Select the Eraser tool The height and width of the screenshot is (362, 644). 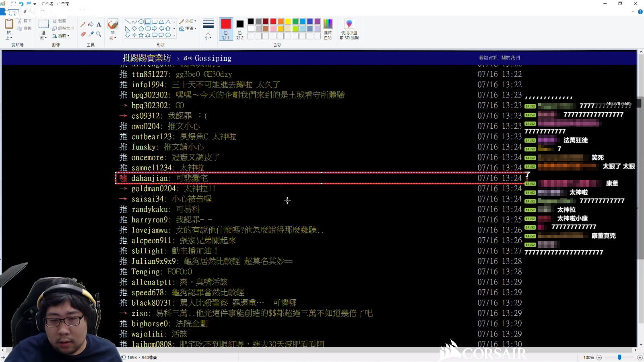(83, 34)
